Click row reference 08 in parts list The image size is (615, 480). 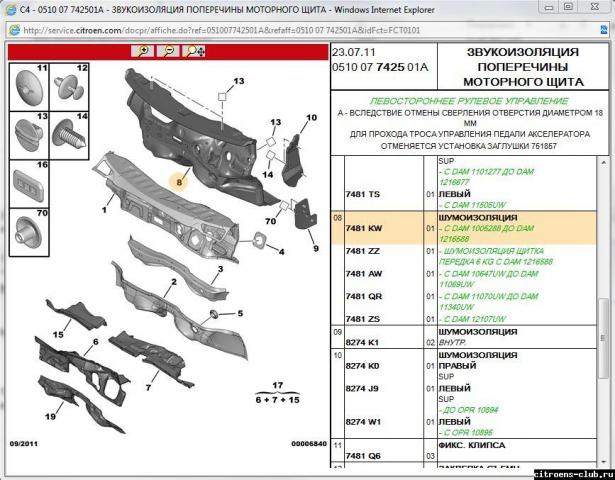click(x=337, y=218)
